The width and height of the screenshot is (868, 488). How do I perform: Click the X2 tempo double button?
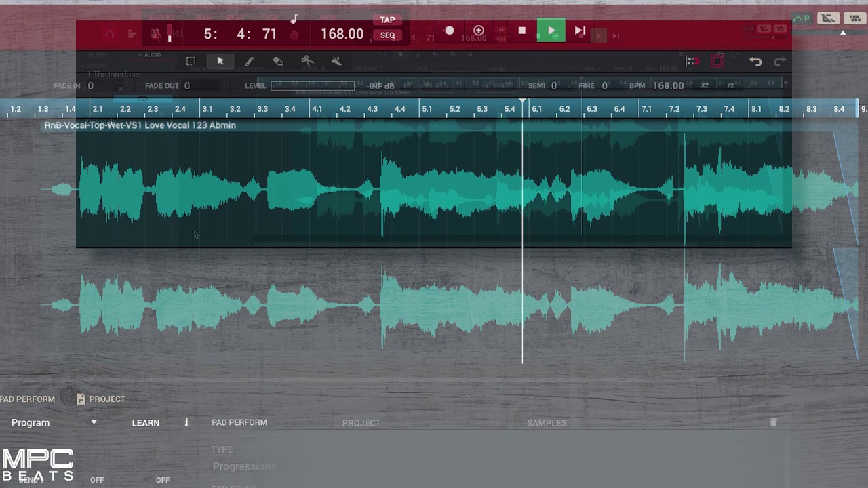pyautogui.click(x=705, y=86)
